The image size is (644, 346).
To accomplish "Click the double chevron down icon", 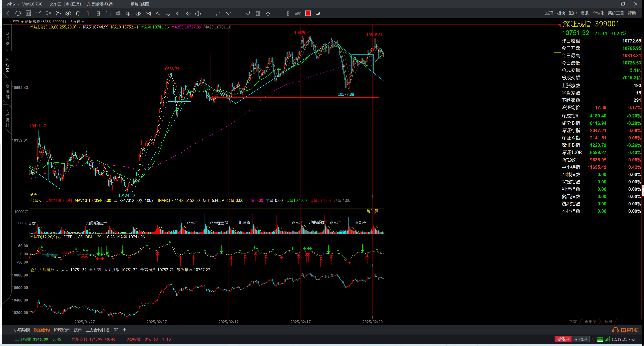I will click(188, 13).
